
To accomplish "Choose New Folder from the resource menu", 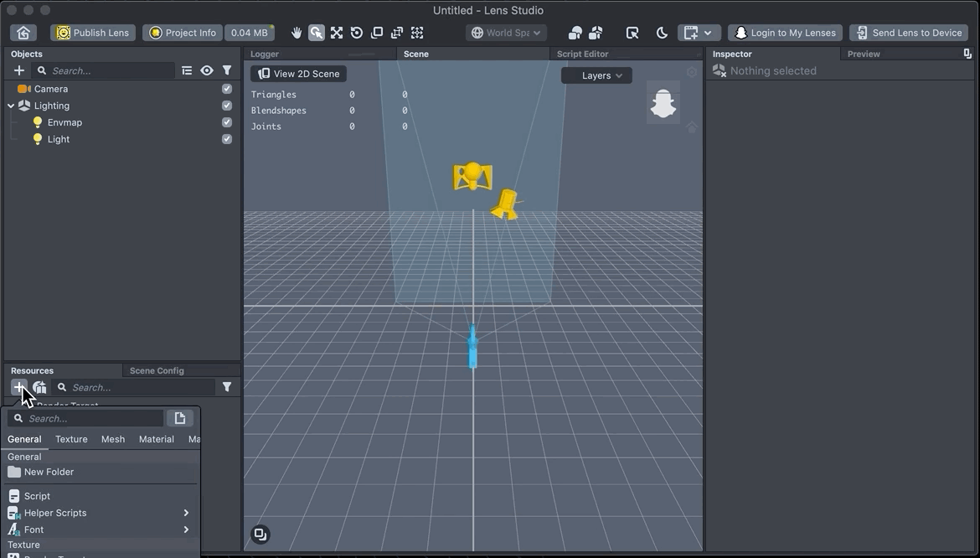I will 49,472.
